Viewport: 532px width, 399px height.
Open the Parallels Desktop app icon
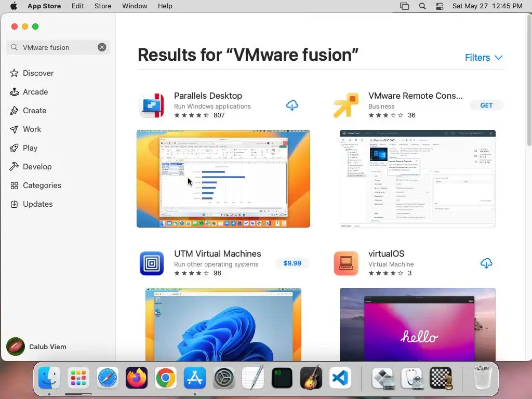pyautogui.click(x=152, y=105)
